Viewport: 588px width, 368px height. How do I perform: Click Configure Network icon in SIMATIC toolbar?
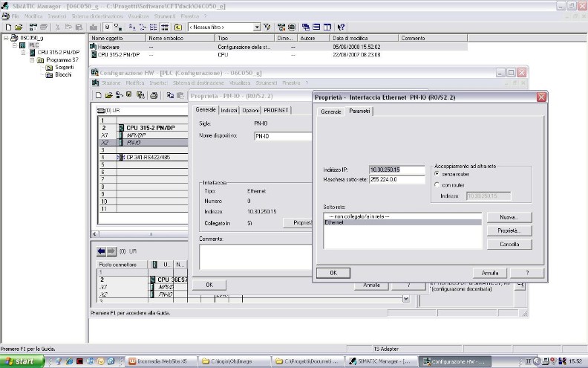[281, 27]
